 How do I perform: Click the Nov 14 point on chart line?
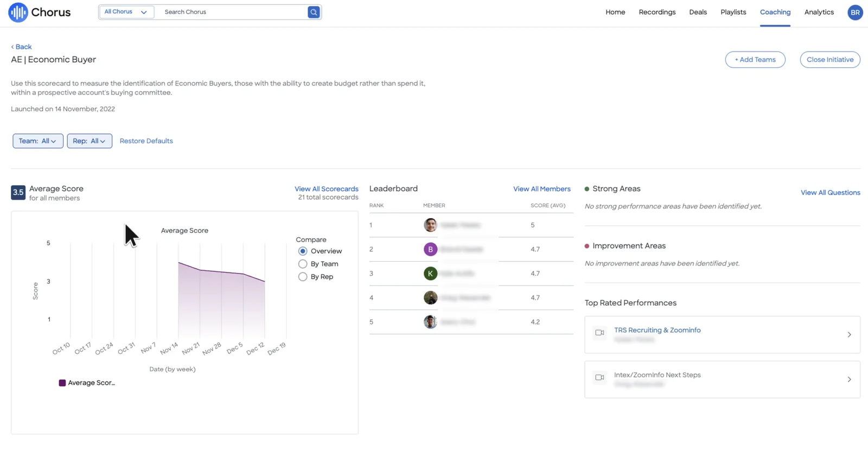tap(178, 263)
